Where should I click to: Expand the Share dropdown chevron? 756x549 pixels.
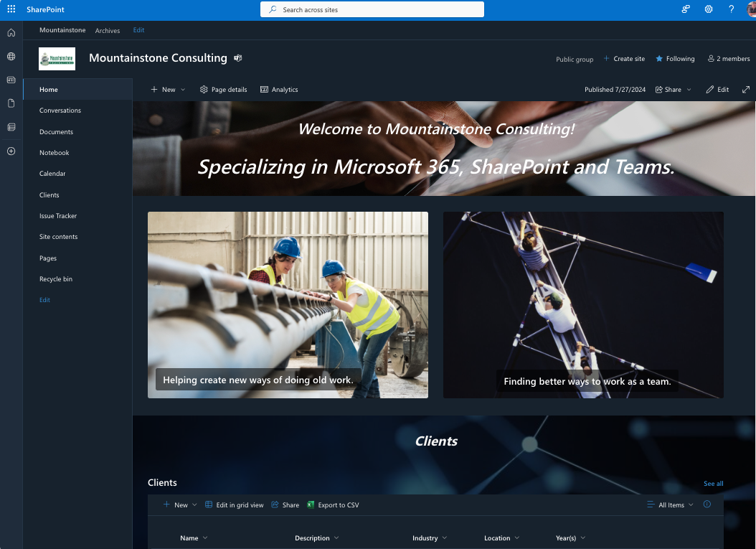pyautogui.click(x=689, y=90)
